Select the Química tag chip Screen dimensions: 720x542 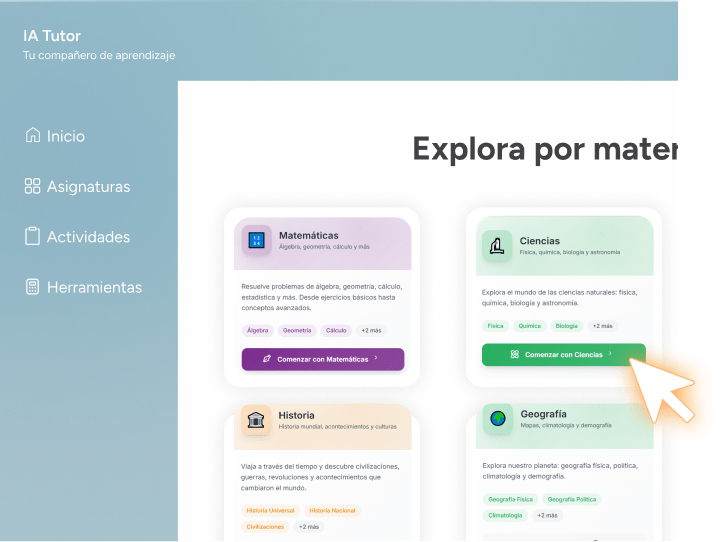click(x=529, y=326)
